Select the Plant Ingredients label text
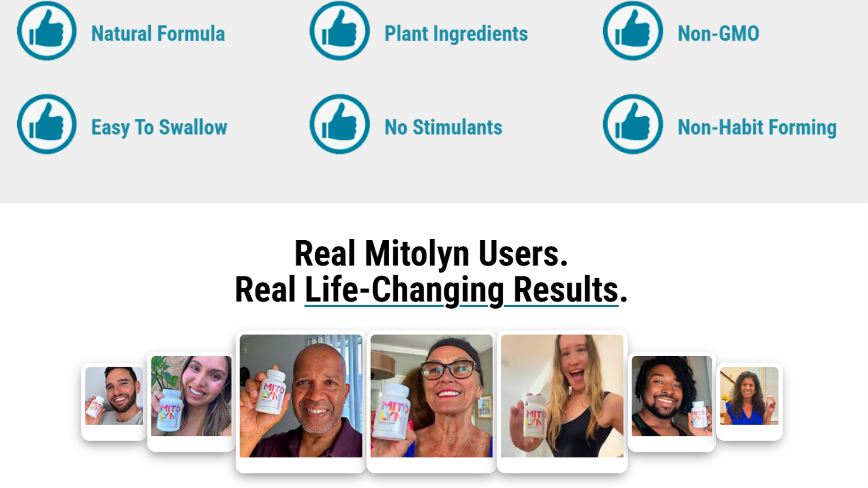868x488 pixels. pyautogui.click(x=456, y=33)
